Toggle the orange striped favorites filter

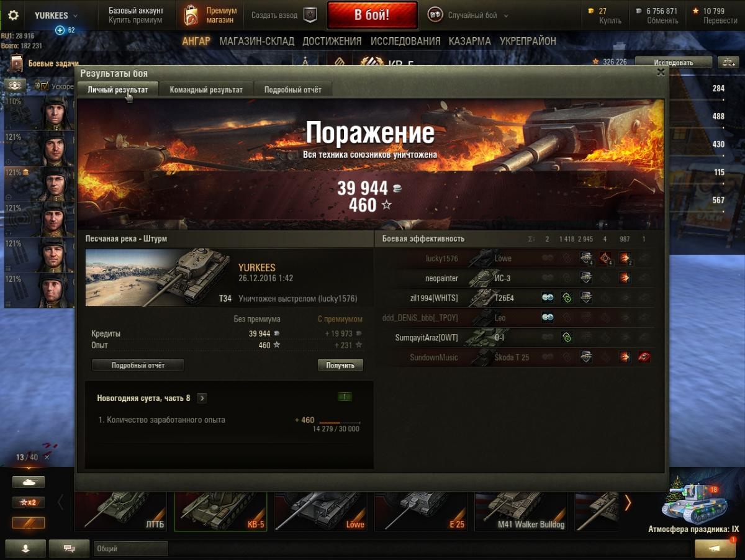pyautogui.click(x=29, y=523)
